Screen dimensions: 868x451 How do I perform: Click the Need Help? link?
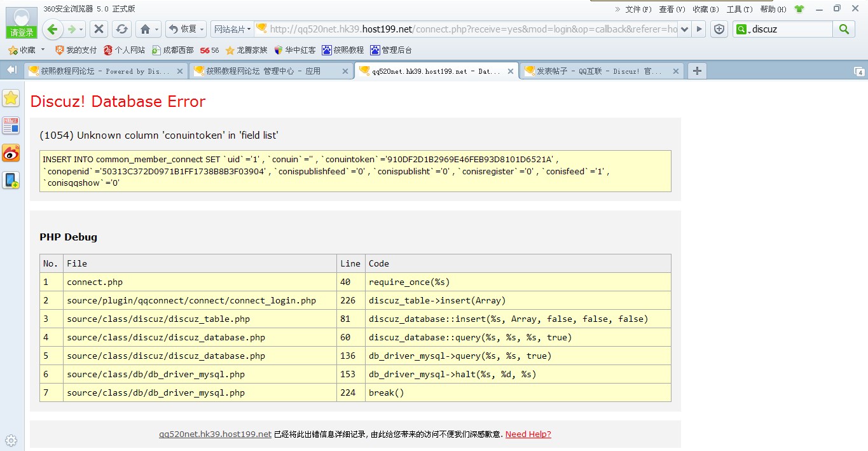(x=528, y=434)
